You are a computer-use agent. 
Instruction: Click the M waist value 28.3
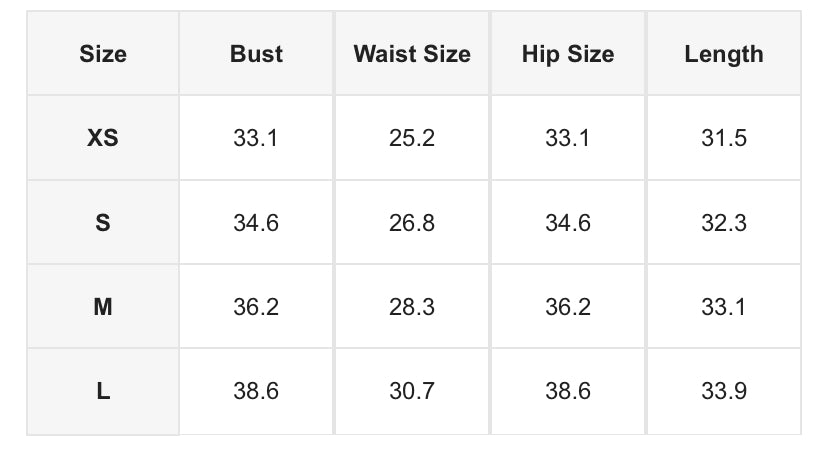pos(412,307)
